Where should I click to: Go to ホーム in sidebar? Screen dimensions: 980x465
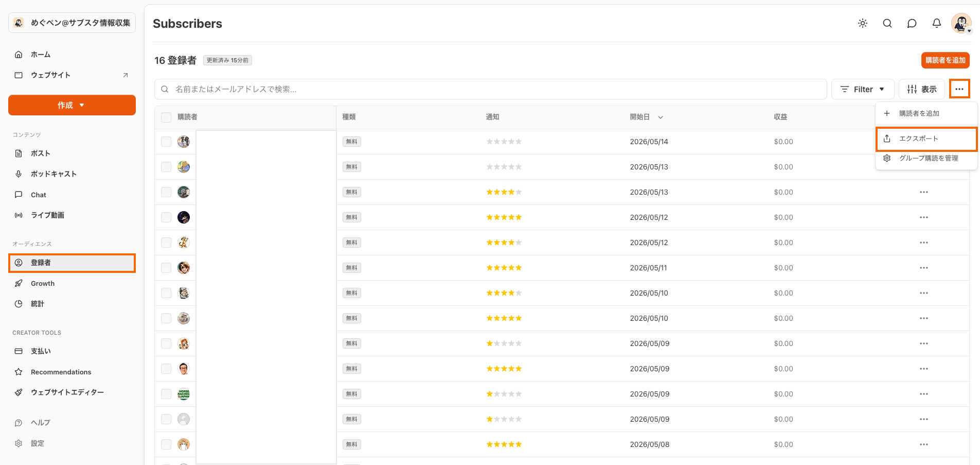pyautogui.click(x=72, y=55)
